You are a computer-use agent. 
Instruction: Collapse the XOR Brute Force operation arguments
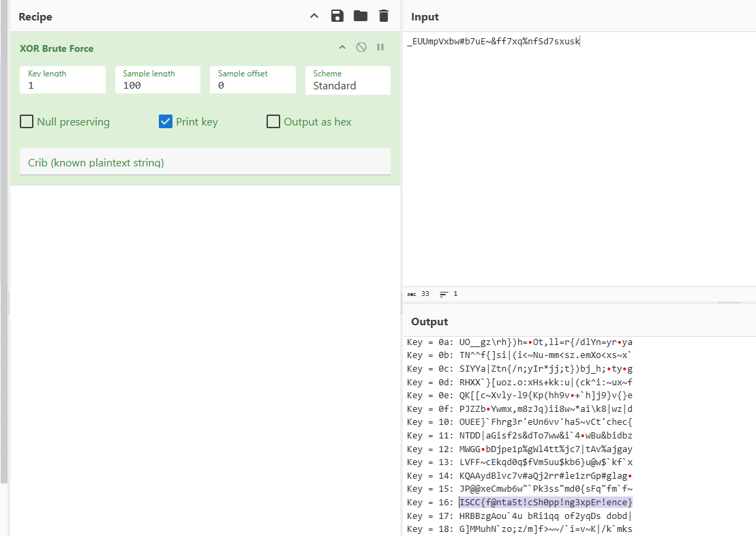click(342, 48)
